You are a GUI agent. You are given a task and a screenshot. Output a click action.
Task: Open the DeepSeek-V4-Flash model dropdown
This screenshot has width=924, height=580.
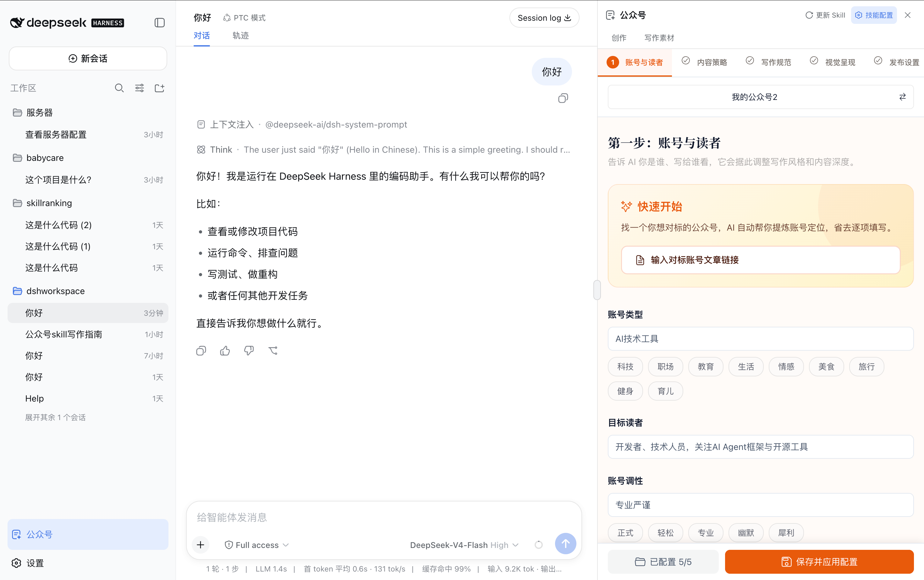(x=464, y=545)
